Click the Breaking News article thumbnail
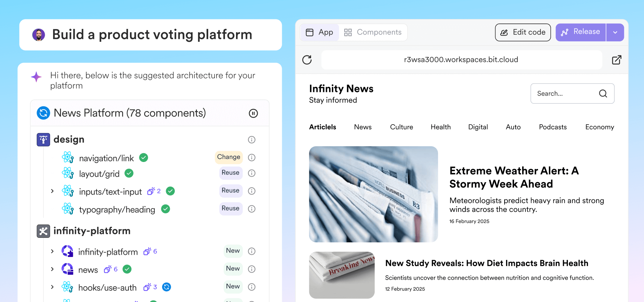The height and width of the screenshot is (302, 644). [x=342, y=275]
